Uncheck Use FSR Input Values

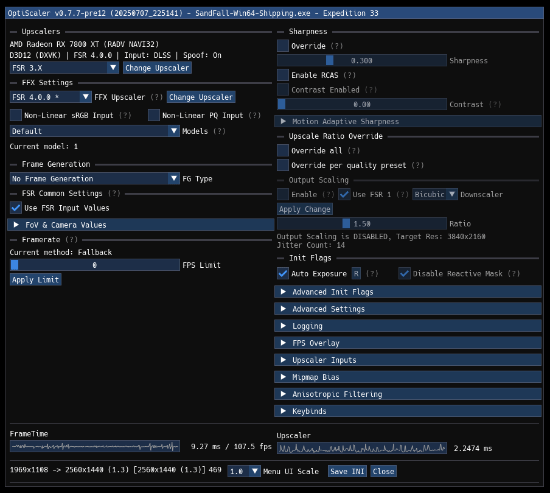point(16,208)
